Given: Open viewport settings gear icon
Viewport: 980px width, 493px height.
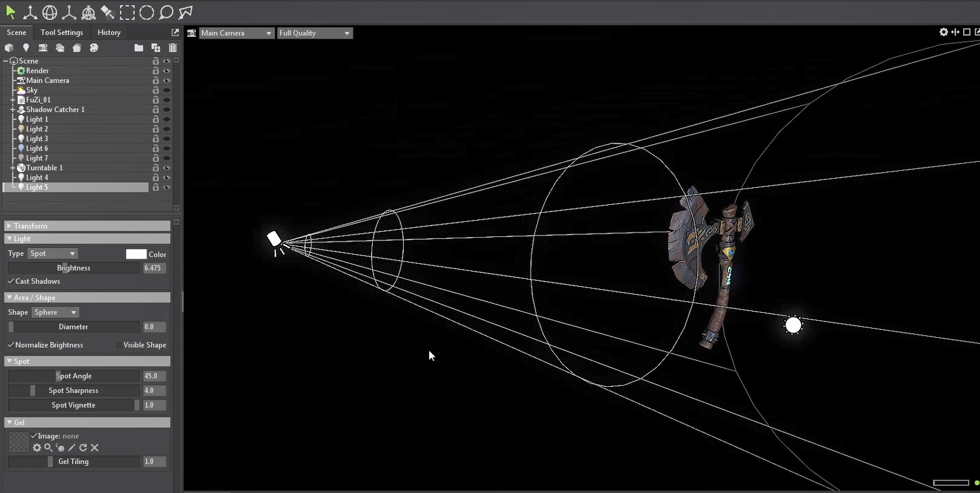Looking at the screenshot, I should tap(943, 32).
